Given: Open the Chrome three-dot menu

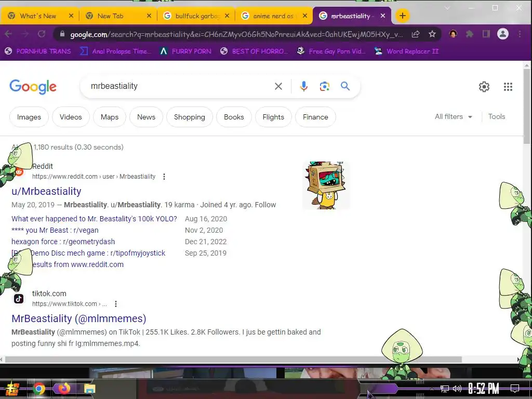Looking at the screenshot, I should (520, 34).
